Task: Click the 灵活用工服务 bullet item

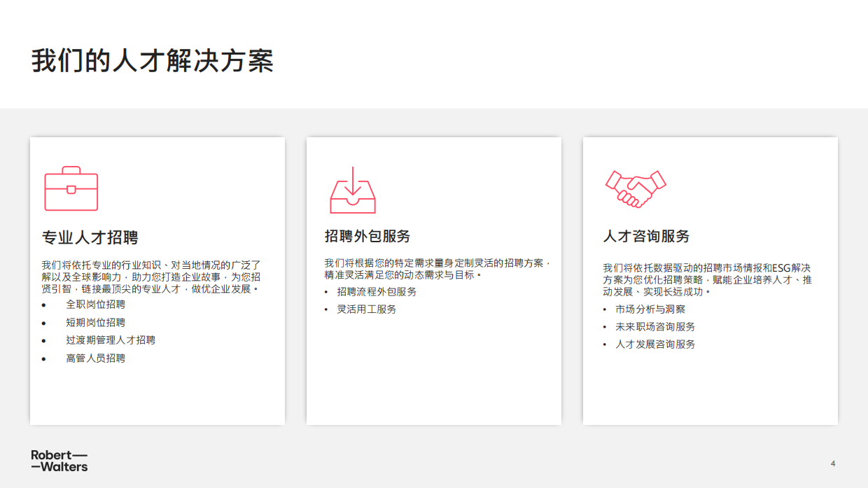Action: point(367,309)
